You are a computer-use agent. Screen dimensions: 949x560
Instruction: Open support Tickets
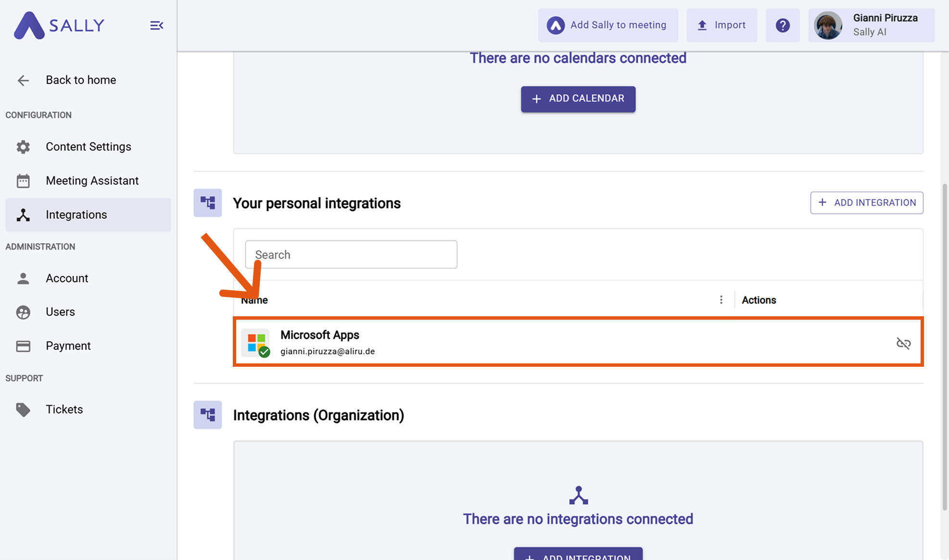(x=64, y=410)
